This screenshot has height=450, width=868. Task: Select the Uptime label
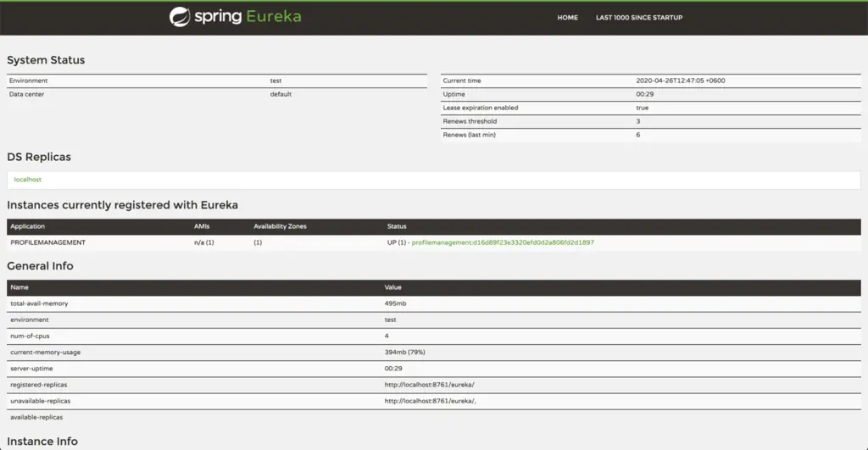[454, 94]
